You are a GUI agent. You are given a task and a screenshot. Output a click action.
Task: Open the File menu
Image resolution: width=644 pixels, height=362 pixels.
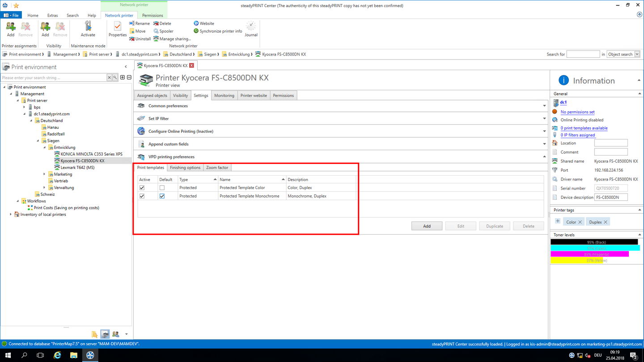point(11,15)
